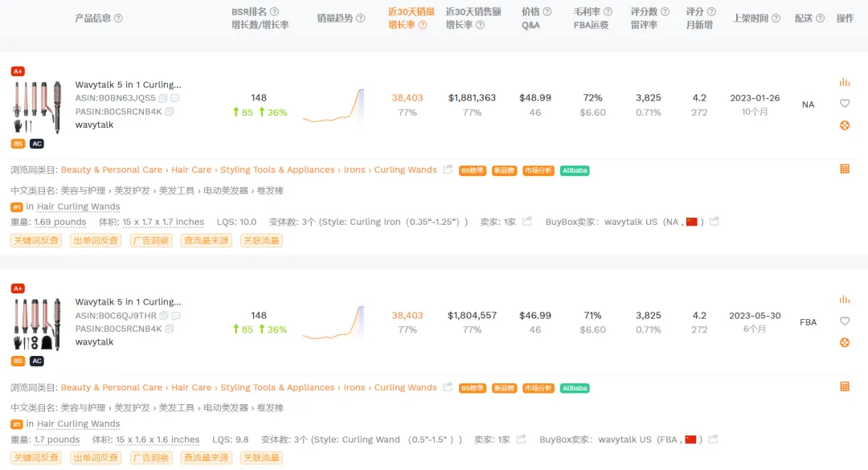Viewport: 868px width, 470px height.
Task: Open the Hair Care category link in second product
Action: (191, 387)
